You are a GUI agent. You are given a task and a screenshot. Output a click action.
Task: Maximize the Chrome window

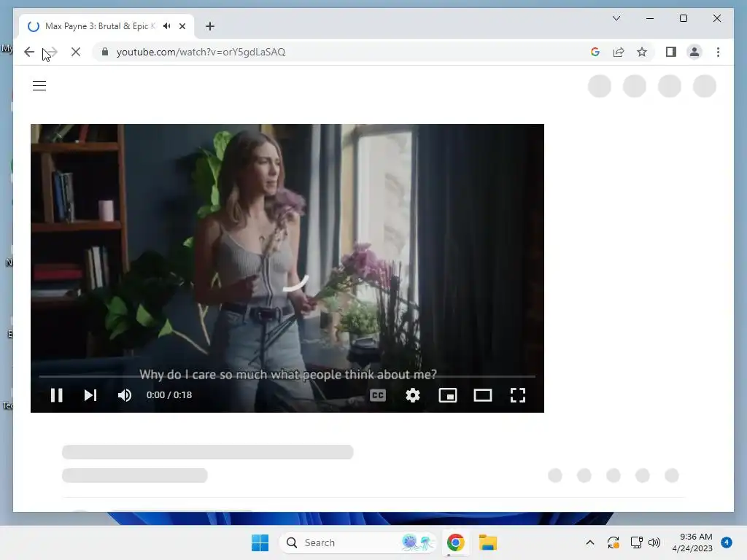pyautogui.click(x=683, y=18)
